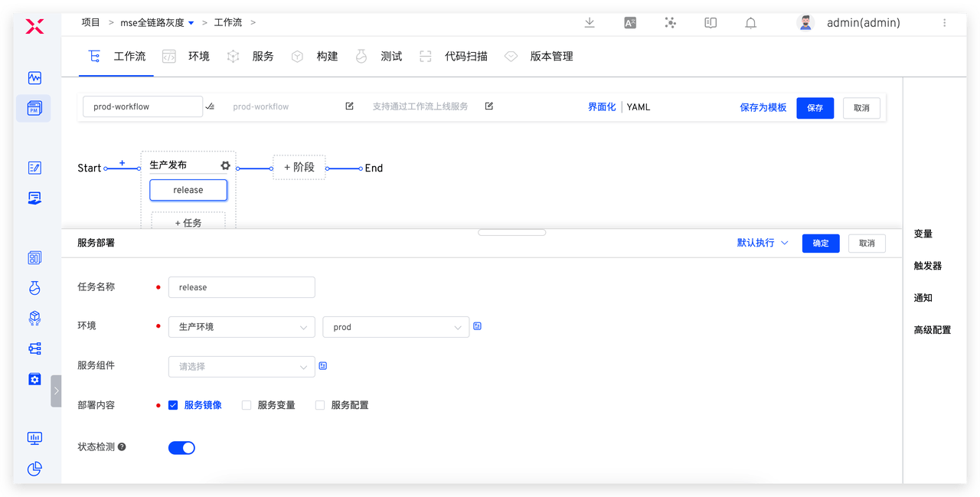This screenshot has width=980, height=497.
Task: Open the gear settings on 生产发布 stage
Action: 225,165
